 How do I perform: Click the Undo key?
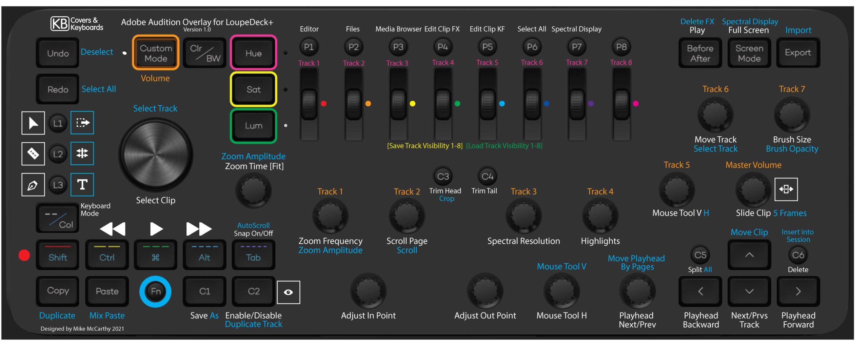58,53
